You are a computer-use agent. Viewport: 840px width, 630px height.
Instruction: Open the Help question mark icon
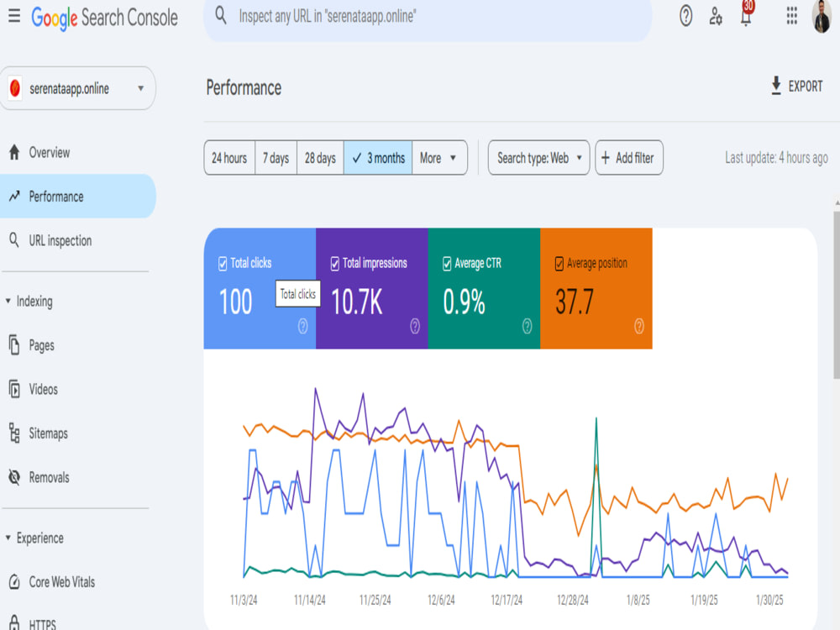pyautogui.click(x=685, y=16)
